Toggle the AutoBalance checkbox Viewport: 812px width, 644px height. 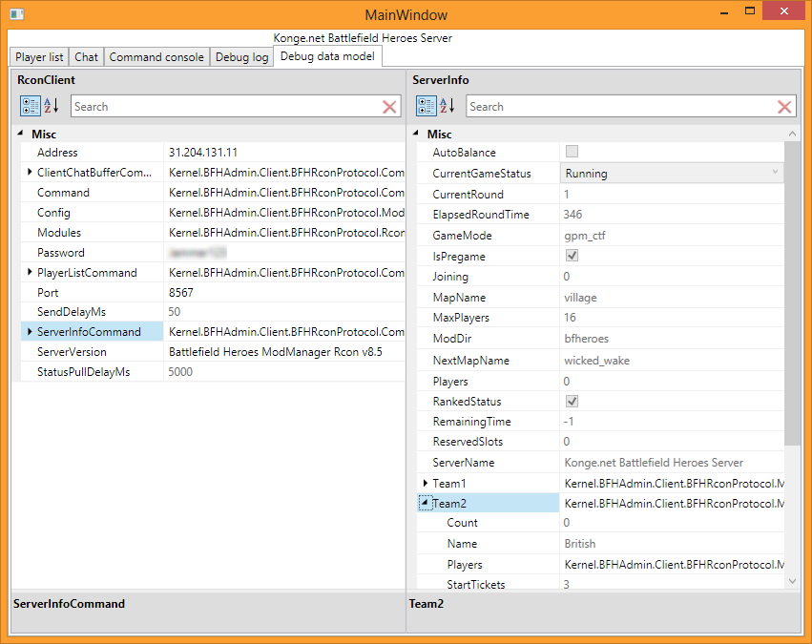click(572, 151)
